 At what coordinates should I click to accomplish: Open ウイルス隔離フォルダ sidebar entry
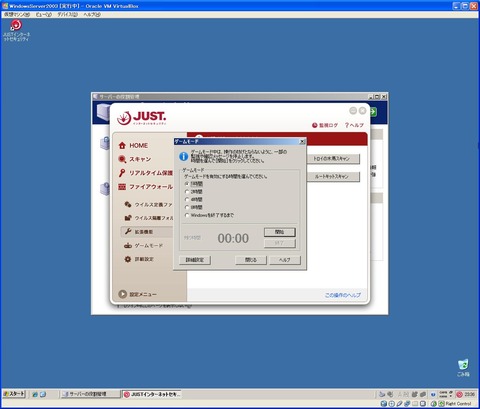coord(148,218)
